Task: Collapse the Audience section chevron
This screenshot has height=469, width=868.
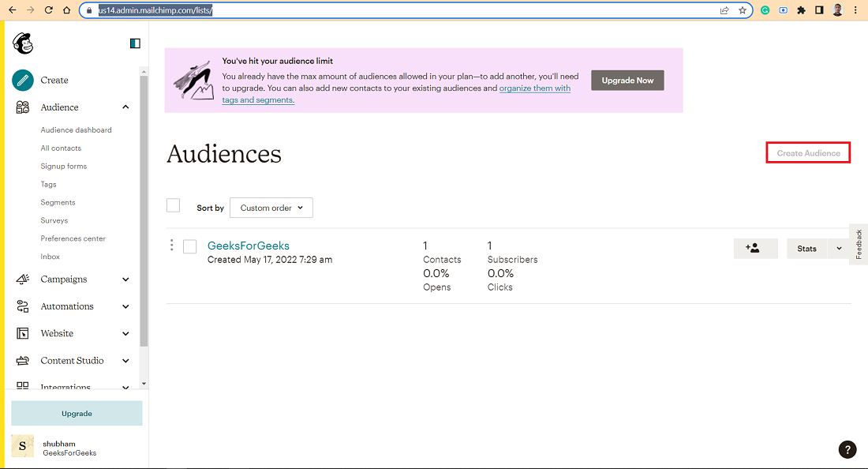Action: click(125, 107)
